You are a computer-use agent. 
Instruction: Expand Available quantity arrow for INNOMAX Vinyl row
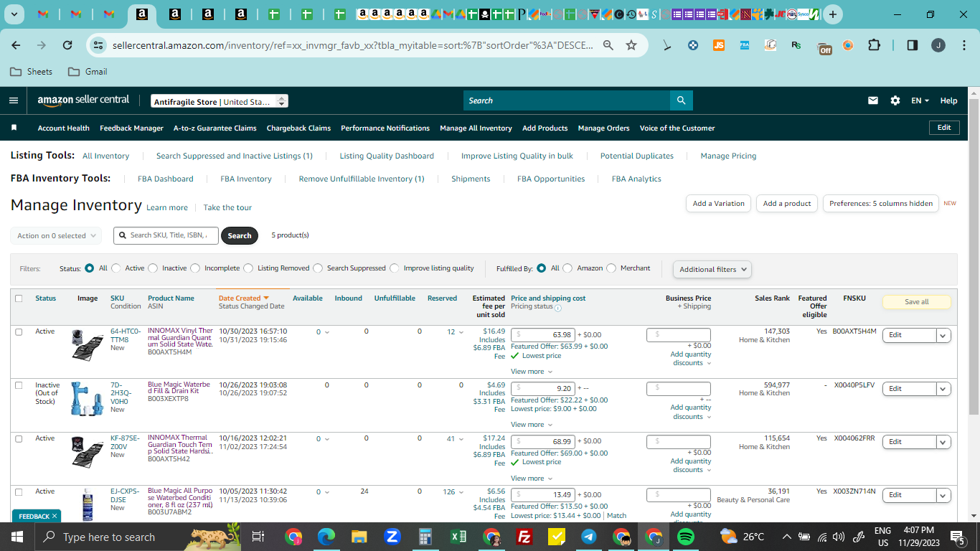tap(328, 332)
